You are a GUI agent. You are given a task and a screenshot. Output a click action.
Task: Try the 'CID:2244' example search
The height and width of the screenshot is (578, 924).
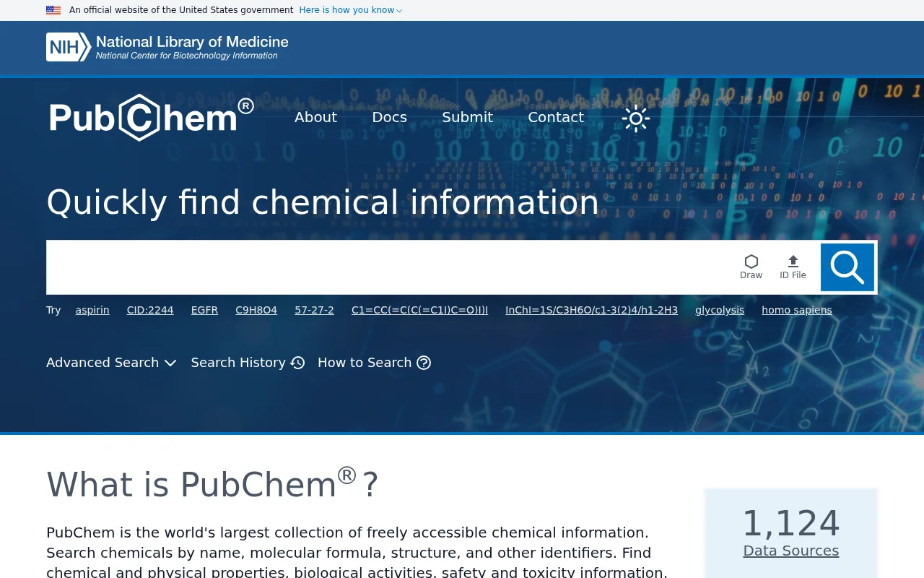(150, 310)
